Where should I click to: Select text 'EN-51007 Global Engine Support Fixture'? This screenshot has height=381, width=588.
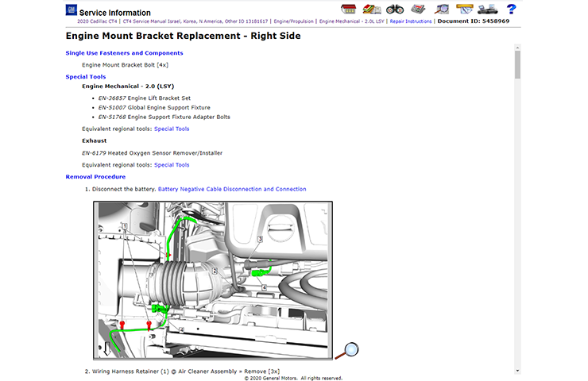click(x=154, y=107)
